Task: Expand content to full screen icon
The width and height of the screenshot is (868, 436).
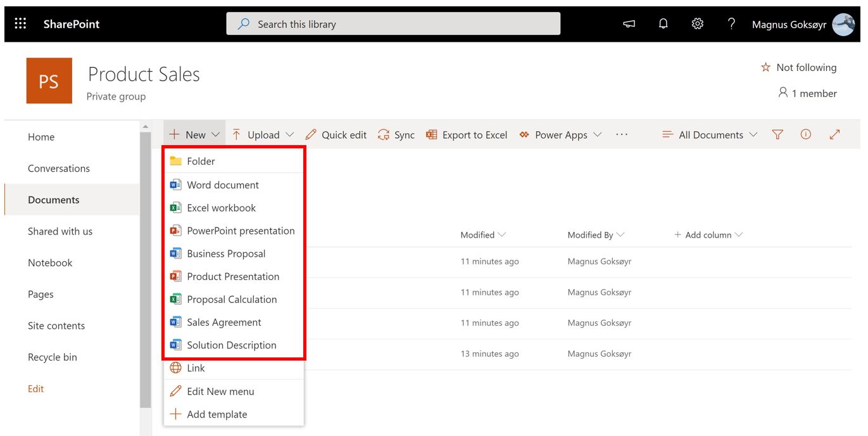Action: pos(834,134)
